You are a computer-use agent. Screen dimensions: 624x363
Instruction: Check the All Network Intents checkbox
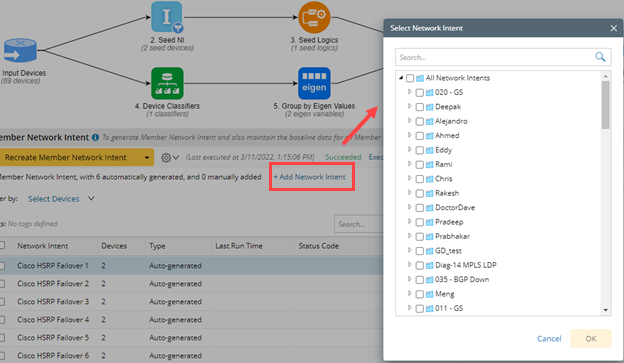coord(410,78)
